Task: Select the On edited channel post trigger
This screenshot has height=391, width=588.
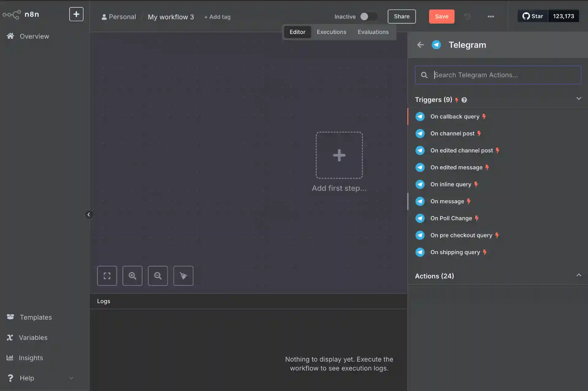Action: point(498,150)
